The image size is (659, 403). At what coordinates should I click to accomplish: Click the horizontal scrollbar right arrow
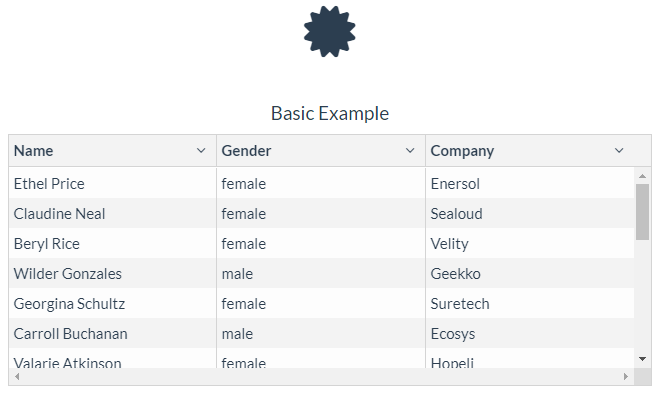click(626, 377)
